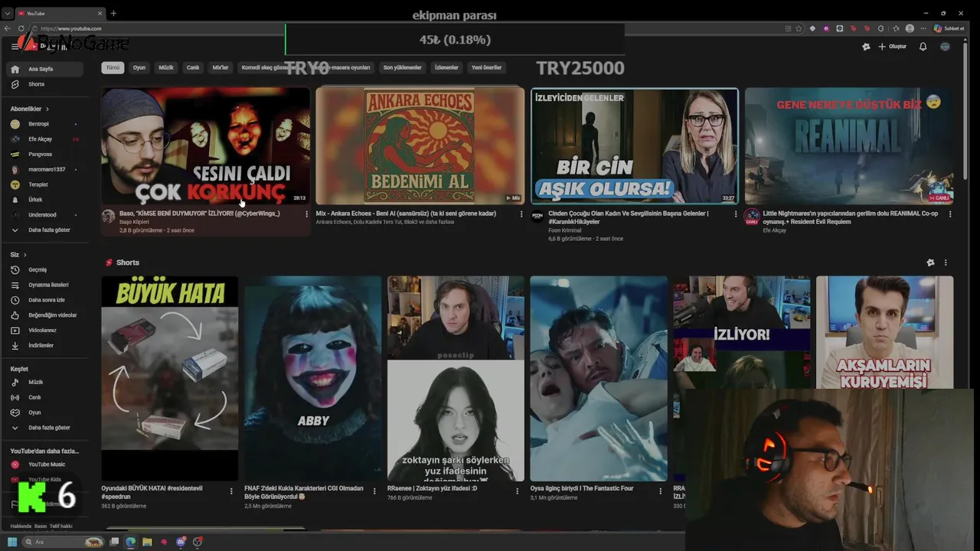Open Oyun under Keşfet
This screenshot has width=980, height=551.
[44, 412]
